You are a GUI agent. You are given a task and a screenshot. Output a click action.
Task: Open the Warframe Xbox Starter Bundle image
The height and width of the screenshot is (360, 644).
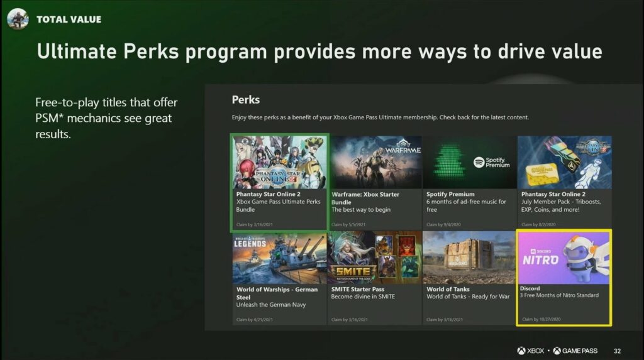[375, 161]
